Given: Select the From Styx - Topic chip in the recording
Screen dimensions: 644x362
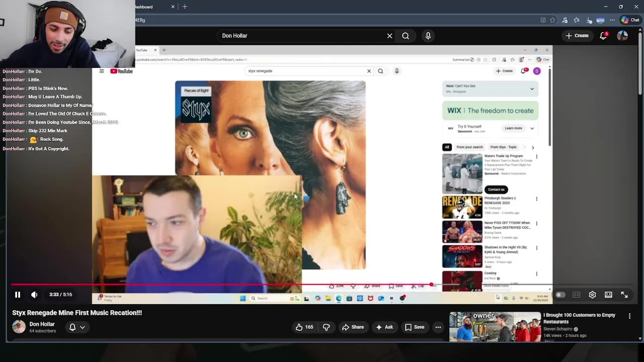Looking at the screenshot, I should tap(503, 147).
